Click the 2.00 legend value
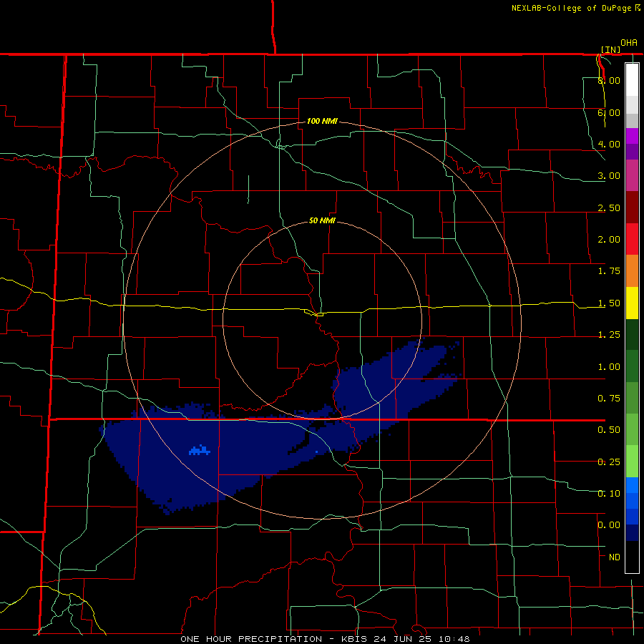644x644 pixels. tap(609, 240)
